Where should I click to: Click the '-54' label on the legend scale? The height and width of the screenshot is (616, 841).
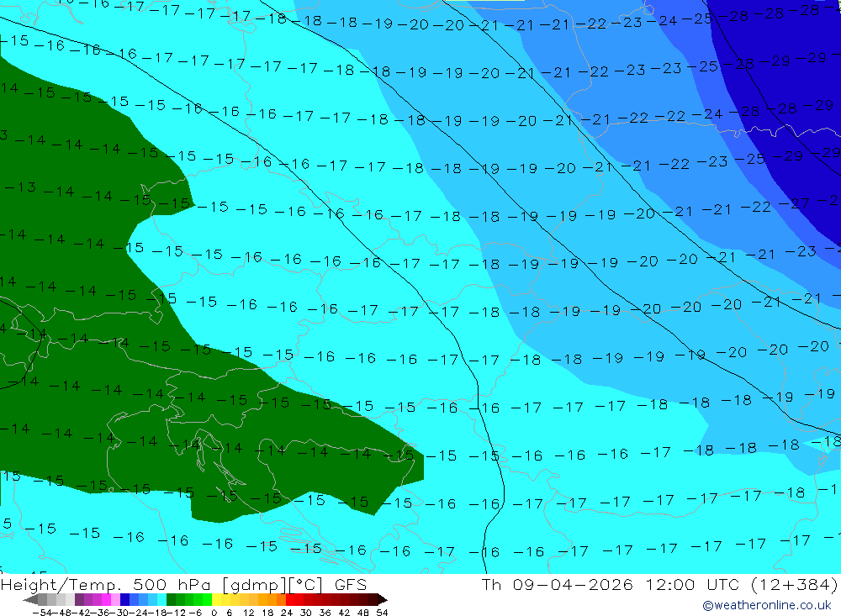pos(43,613)
